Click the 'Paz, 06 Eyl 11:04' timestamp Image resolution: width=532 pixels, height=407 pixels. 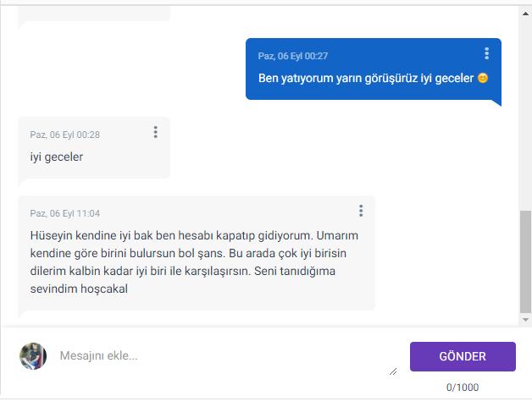64,213
